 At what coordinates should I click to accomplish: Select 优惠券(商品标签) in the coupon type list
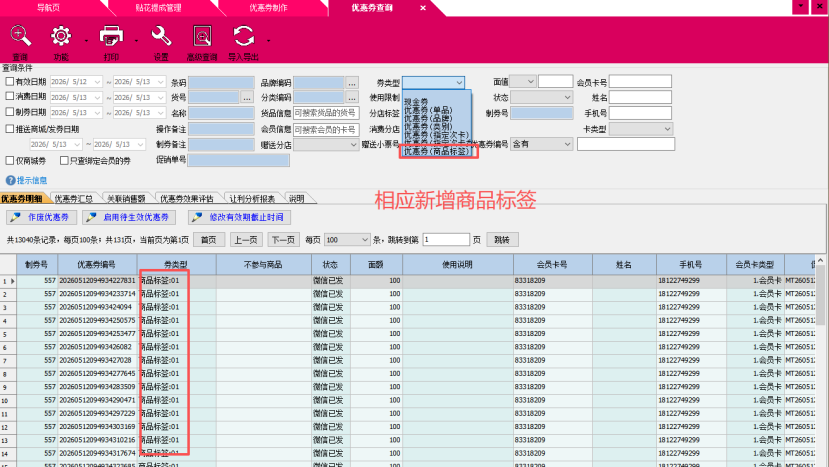coord(437,151)
